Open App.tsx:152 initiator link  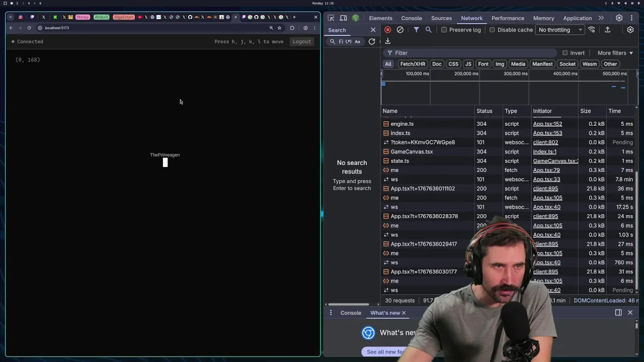(x=547, y=124)
